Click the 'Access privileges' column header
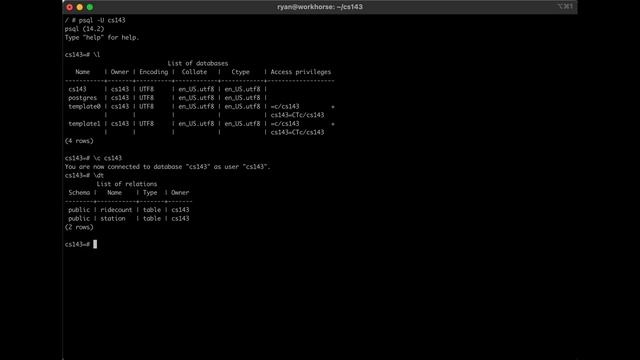640x360 pixels. click(x=301, y=72)
